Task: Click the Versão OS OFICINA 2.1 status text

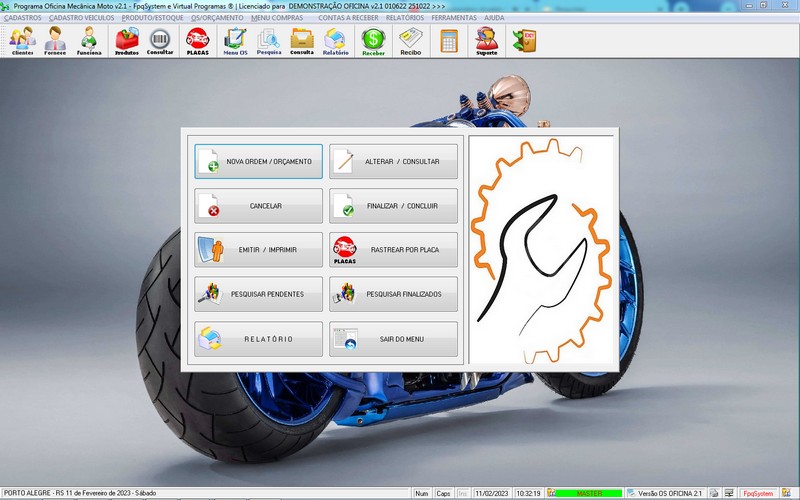Action: [669, 493]
